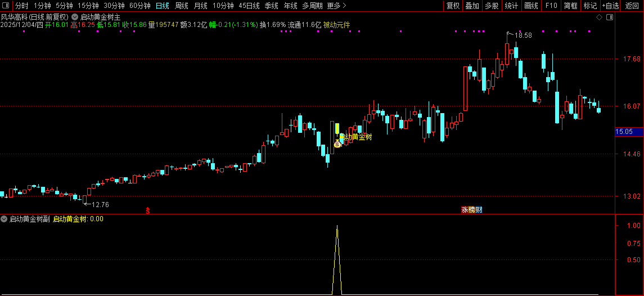
Task: Toggle the left sidebar panel icon
Action: click(x=6, y=5)
